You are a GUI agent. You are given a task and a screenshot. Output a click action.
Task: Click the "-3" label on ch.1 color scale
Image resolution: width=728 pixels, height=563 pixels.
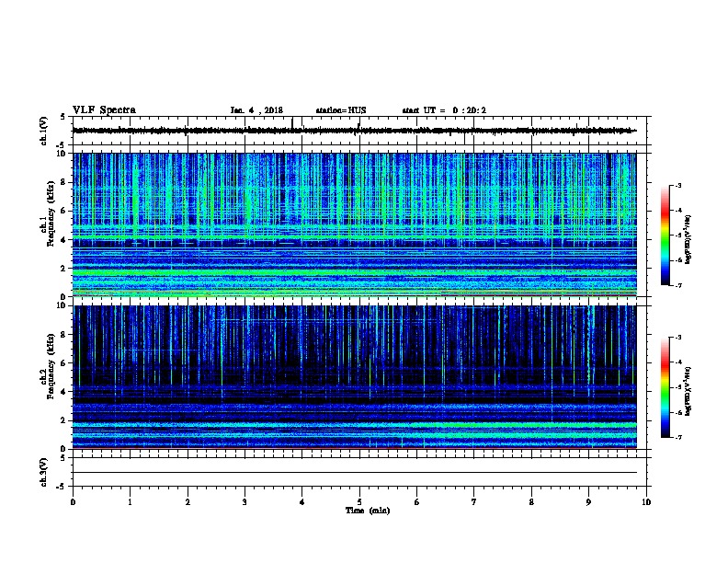tap(677, 186)
